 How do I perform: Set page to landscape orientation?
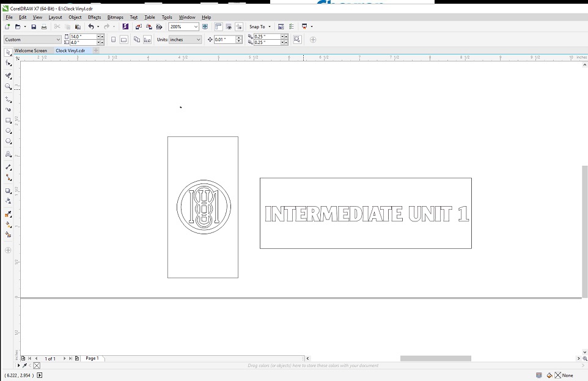[123, 39]
